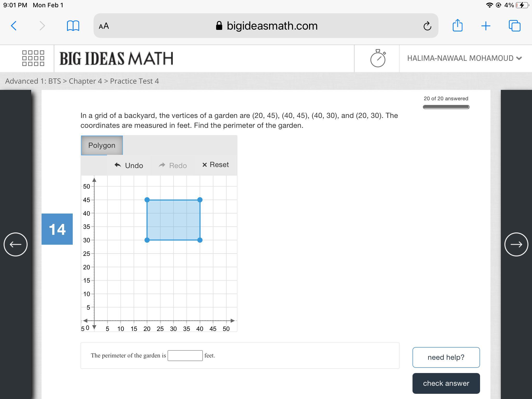Open the question grid menu icon
Image resolution: width=532 pixels, height=399 pixels.
pos(33,58)
